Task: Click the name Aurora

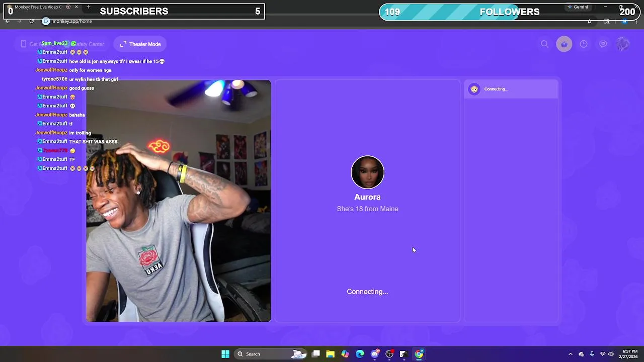Action: click(x=367, y=197)
